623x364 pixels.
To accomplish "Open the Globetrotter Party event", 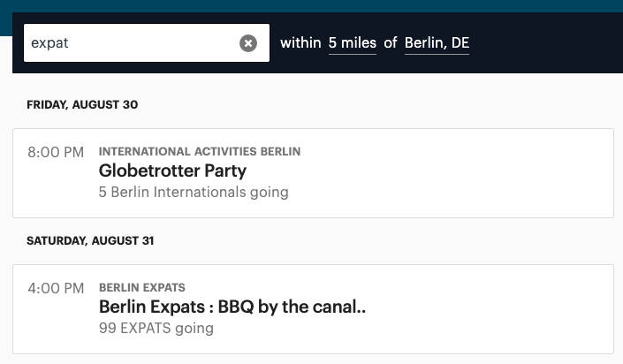I will click(172, 171).
